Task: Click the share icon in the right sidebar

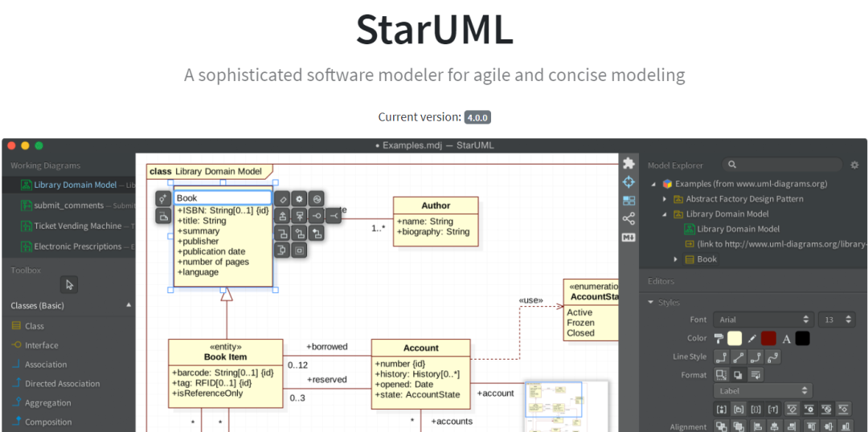Action: pyautogui.click(x=628, y=218)
